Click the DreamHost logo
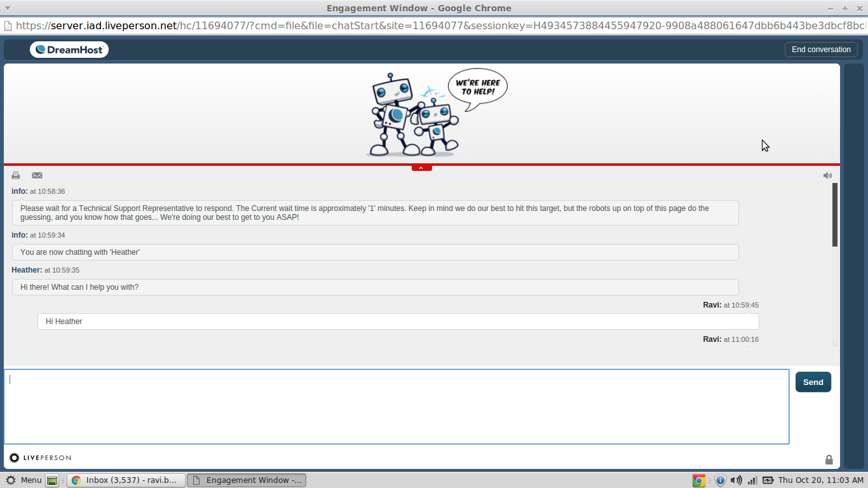 coord(69,49)
